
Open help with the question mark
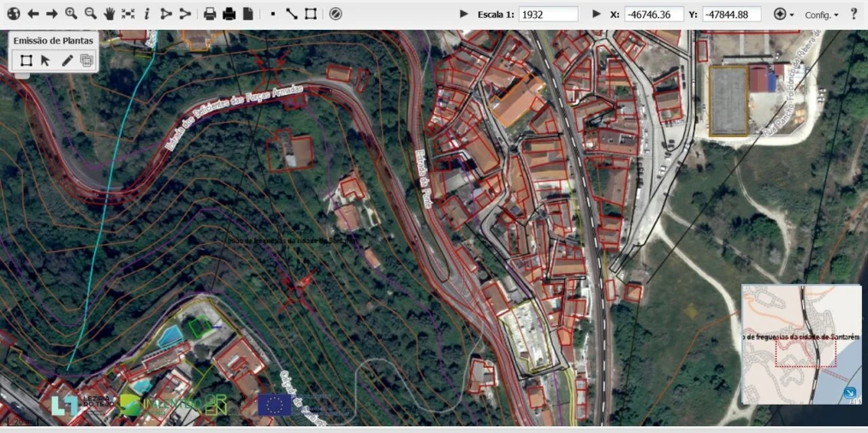[x=853, y=14]
